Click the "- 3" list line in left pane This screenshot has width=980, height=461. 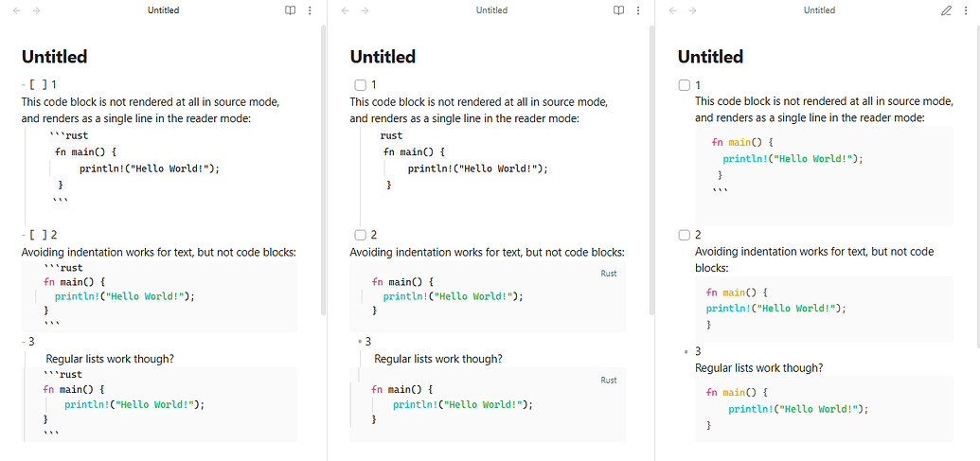[x=28, y=342]
